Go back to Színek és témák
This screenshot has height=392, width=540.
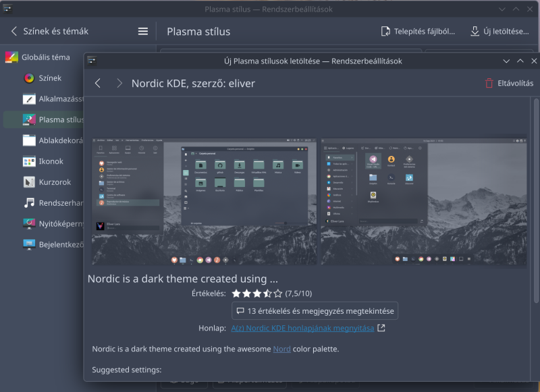tap(49, 31)
